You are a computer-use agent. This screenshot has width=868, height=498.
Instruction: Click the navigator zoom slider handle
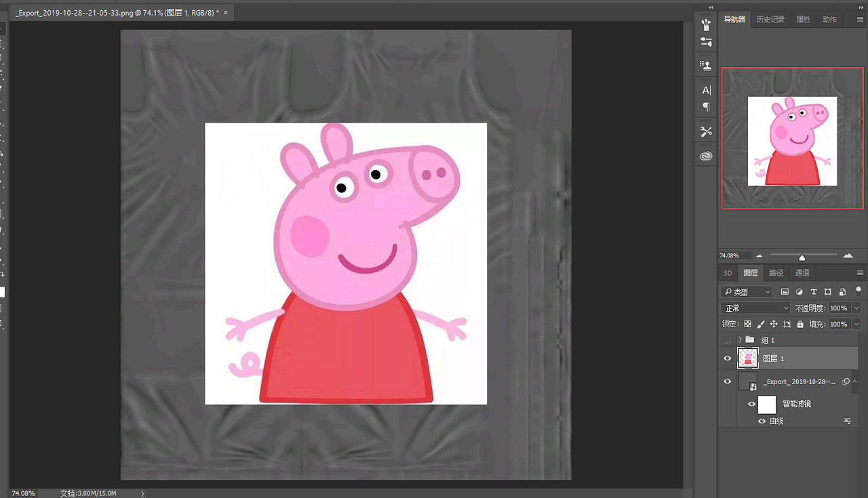tap(802, 257)
